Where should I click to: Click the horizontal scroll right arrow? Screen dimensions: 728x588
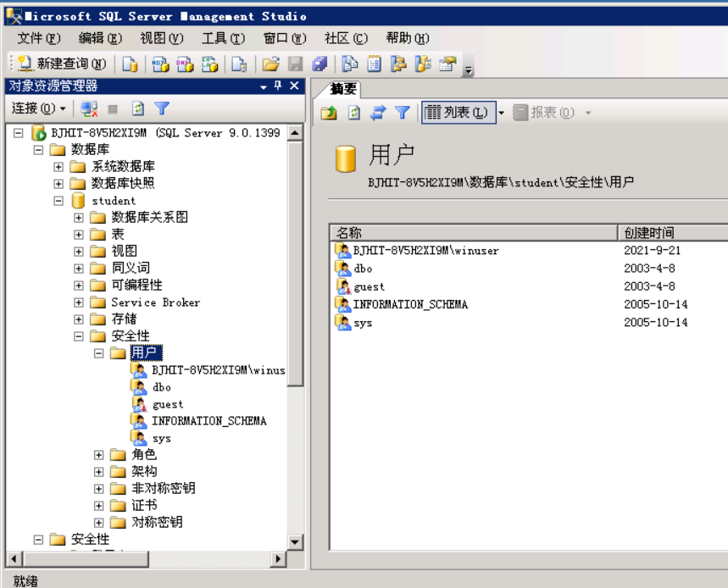pyautogui.click(x=278, y=558)
